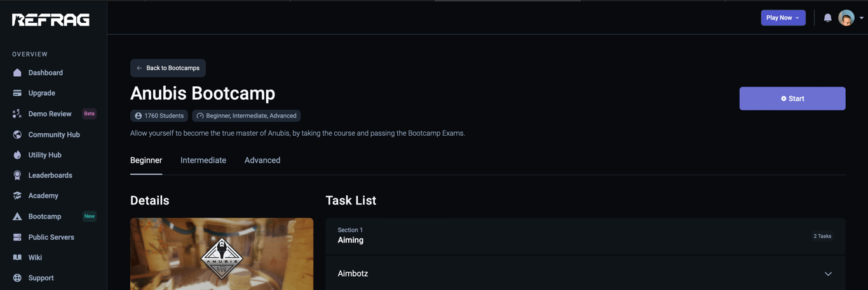This screenshot has height=290, width=868.
Task: Open the profile avatar menu arrow
Action: [x=862, y=18]
